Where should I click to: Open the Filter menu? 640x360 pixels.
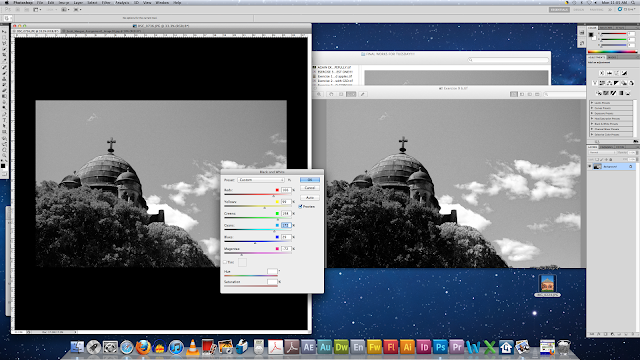click(106, 2)
